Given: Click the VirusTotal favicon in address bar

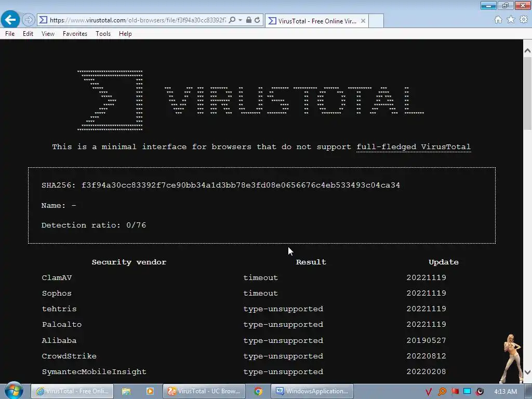Looking at the screenshot, I should 43,20.
